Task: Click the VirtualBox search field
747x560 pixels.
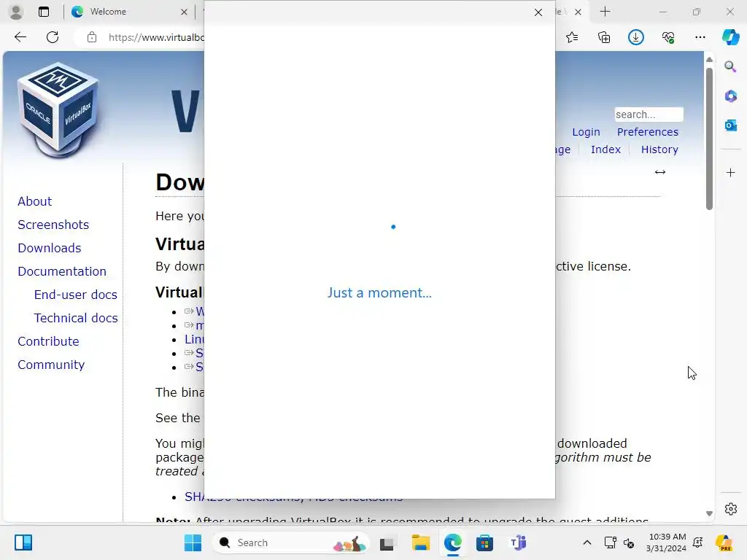Action: [x=649, y=114]
